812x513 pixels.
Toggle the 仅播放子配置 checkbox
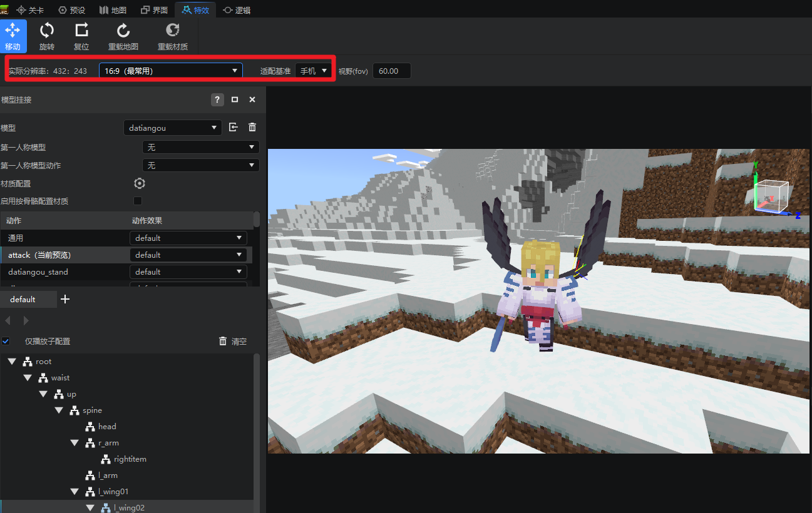[6, 341]
